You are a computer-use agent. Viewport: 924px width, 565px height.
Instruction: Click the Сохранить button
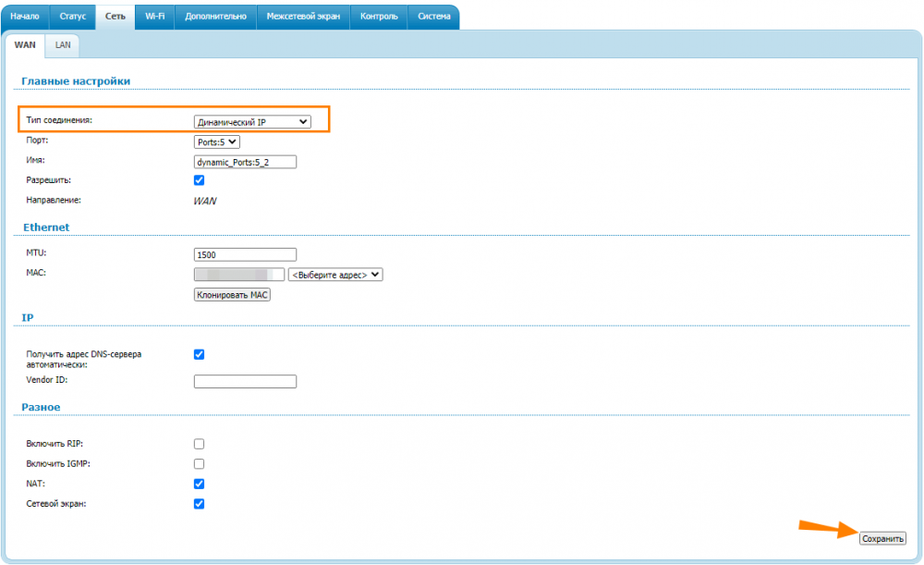pyautogui.click(x=882, y=538)
